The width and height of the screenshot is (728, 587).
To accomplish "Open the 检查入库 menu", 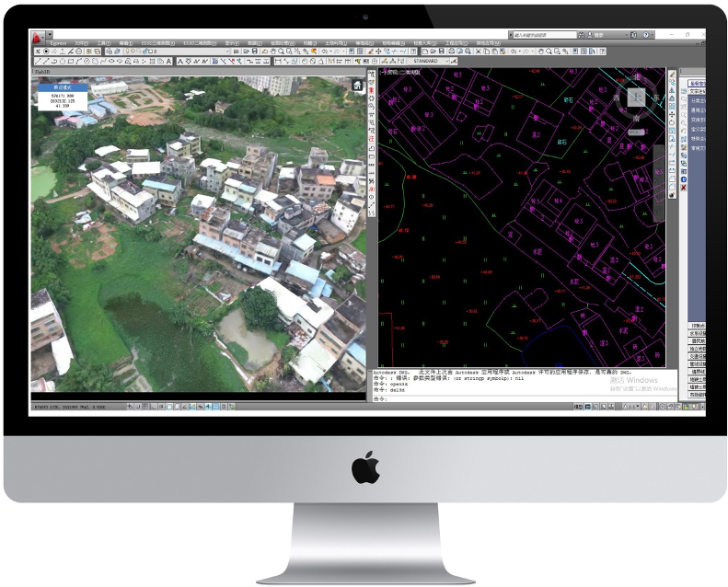I will [x=425, y=43].
